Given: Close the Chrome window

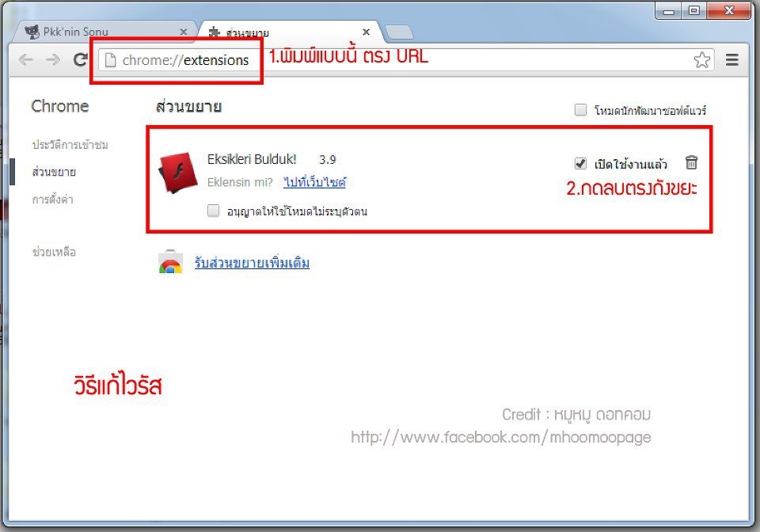Looking at the screenshot, I should click(x=728, y=10).
